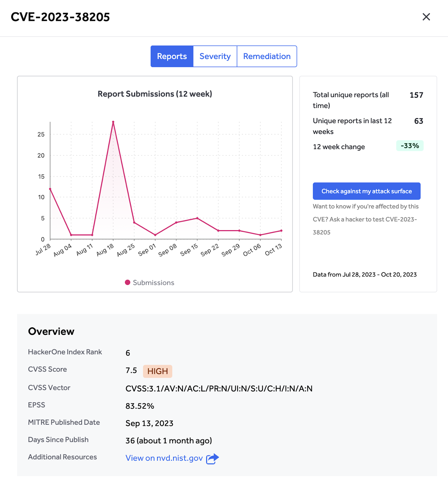This screenshot has height=484, width=448.
Task: Switch to the Reports tab
Action: [x=172, y=56]
